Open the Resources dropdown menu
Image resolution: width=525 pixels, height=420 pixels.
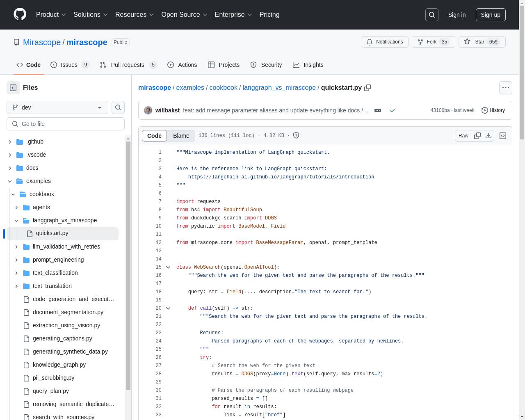pyautogui.click(x=135, y=15)
